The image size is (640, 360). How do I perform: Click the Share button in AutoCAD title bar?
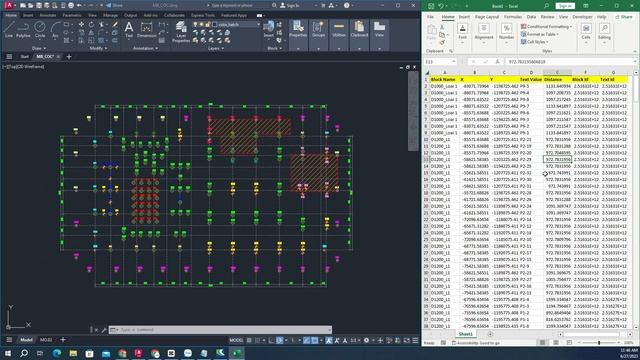pos(114,5)
